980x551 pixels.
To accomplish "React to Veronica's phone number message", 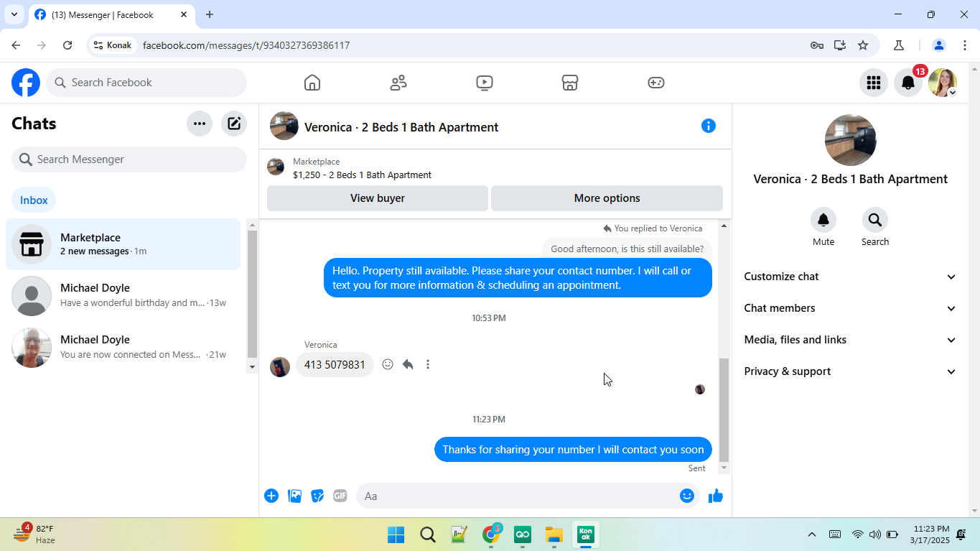I will coord(388,364).
